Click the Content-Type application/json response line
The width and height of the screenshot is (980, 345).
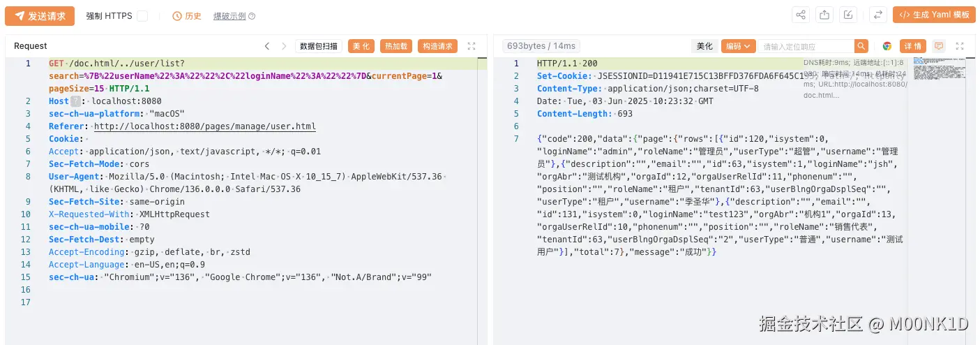[648, 89]
